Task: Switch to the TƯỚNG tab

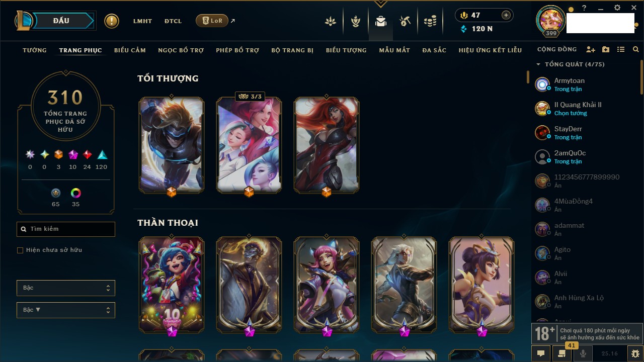Action: point(35,50)
